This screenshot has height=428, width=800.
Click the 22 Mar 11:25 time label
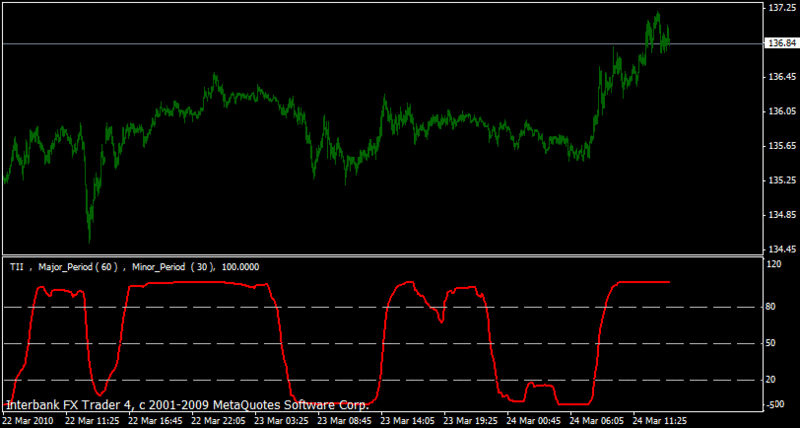tap(92, 421)
